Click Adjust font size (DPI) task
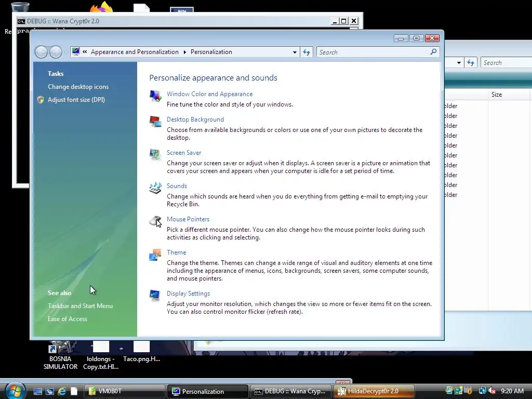The image size is (532, 399). (x=76, y=100)
